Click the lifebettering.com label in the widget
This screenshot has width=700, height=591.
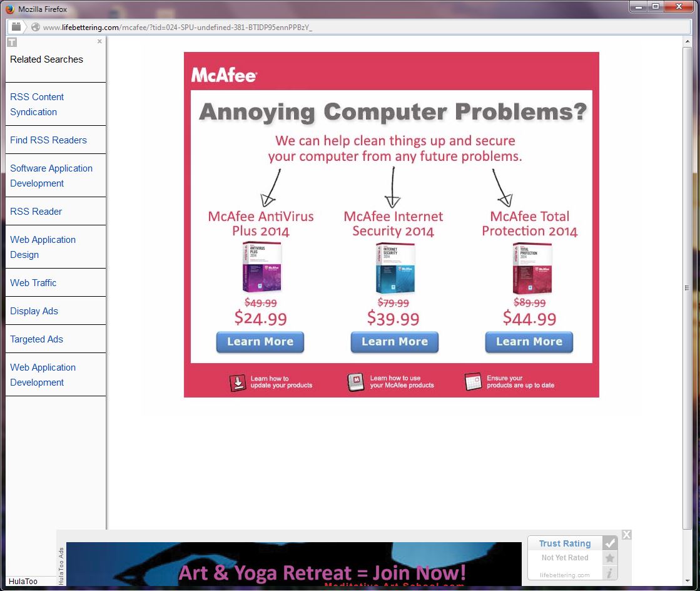(565, 575)
